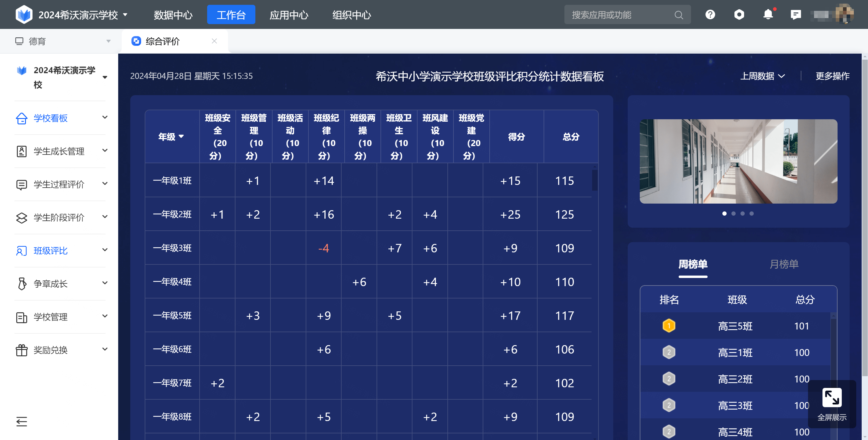The height and width of the screenshot is (440, 868).
Task: Open the chat message icon
Action: (796, 14)
